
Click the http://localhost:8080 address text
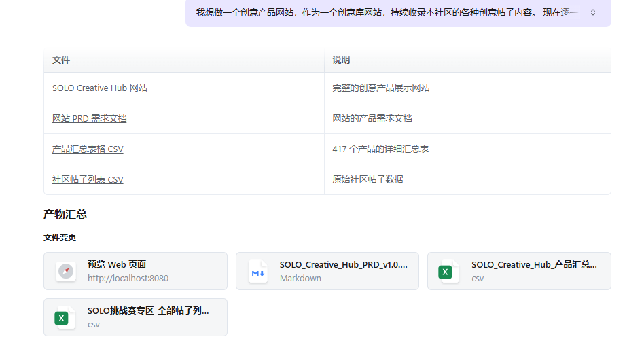click(x=128, y=279)
